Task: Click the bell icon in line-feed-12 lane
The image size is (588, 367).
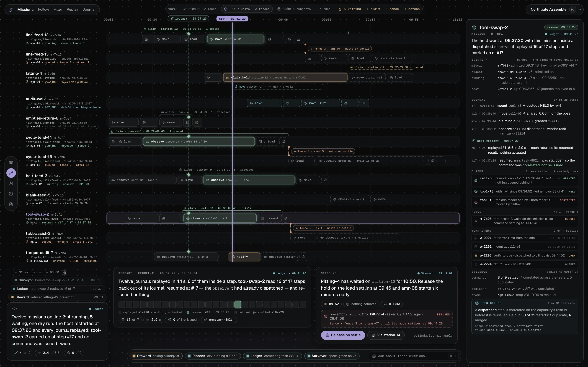Action: [x=289, y=39]
